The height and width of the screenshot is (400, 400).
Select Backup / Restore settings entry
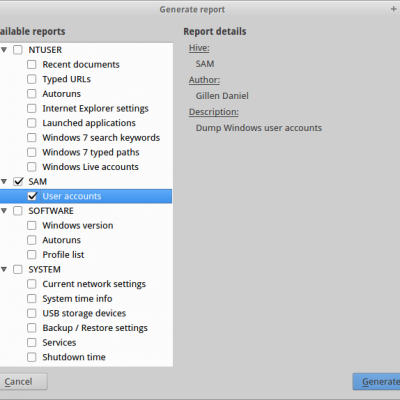95,328
